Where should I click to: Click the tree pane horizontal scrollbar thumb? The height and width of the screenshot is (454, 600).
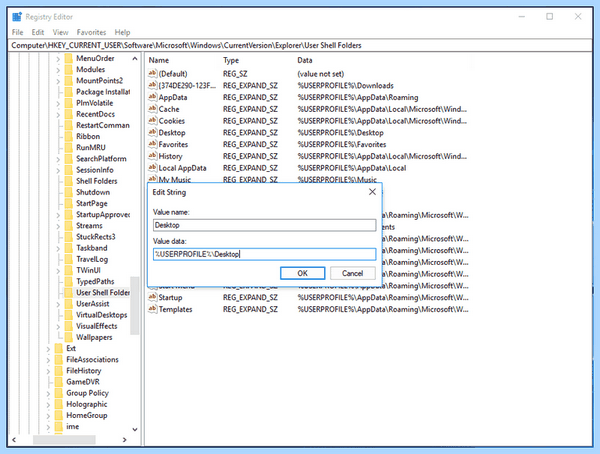click(x=64, y=440)
